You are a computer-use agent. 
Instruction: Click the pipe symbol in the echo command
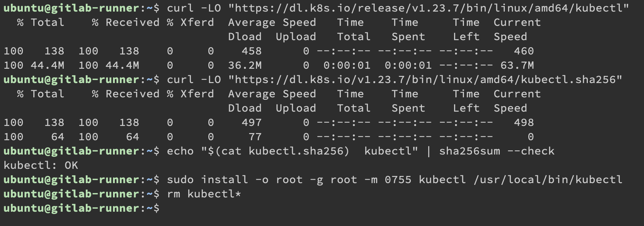(429, 151)
